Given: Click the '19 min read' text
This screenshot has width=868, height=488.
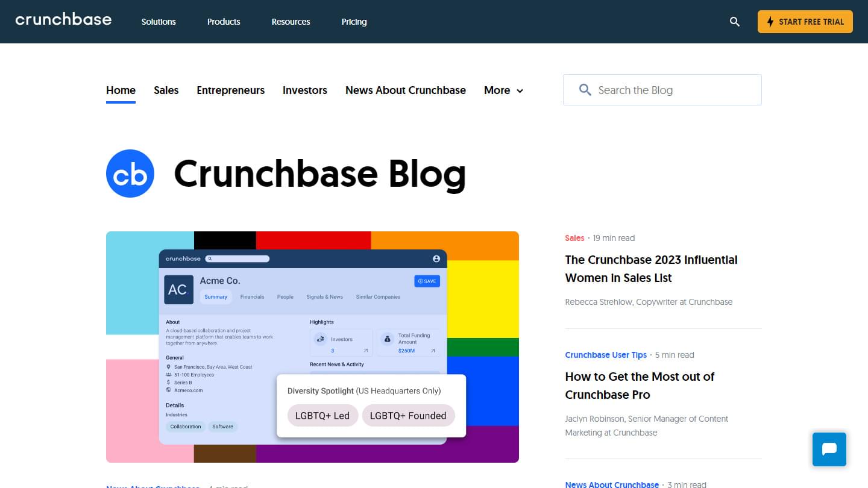Looking at the screenshot, I should pyautogui.click(x=614, y=238).
